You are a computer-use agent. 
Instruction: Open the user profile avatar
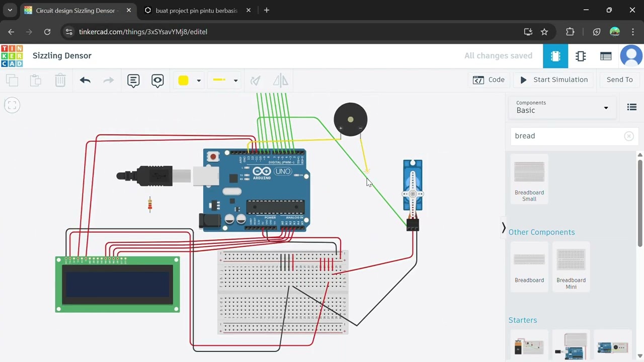click(631, 56)
